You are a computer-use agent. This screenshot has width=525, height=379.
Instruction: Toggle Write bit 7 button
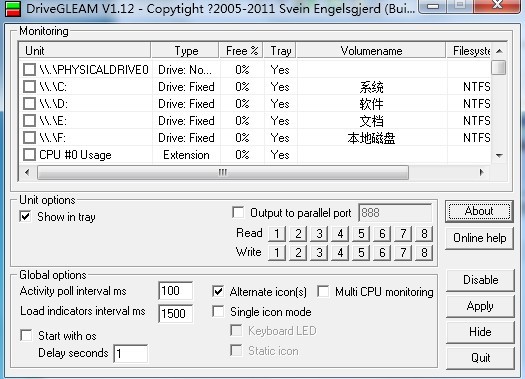pos(403,252)
